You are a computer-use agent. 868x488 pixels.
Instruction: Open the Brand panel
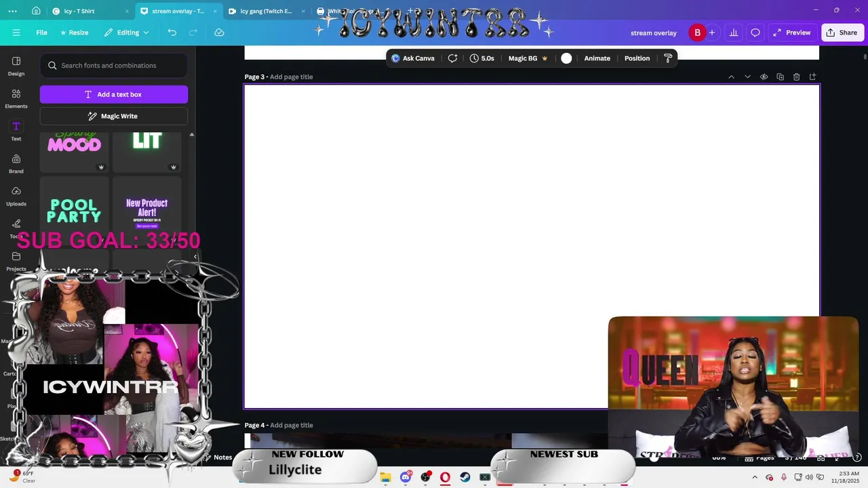16,163
